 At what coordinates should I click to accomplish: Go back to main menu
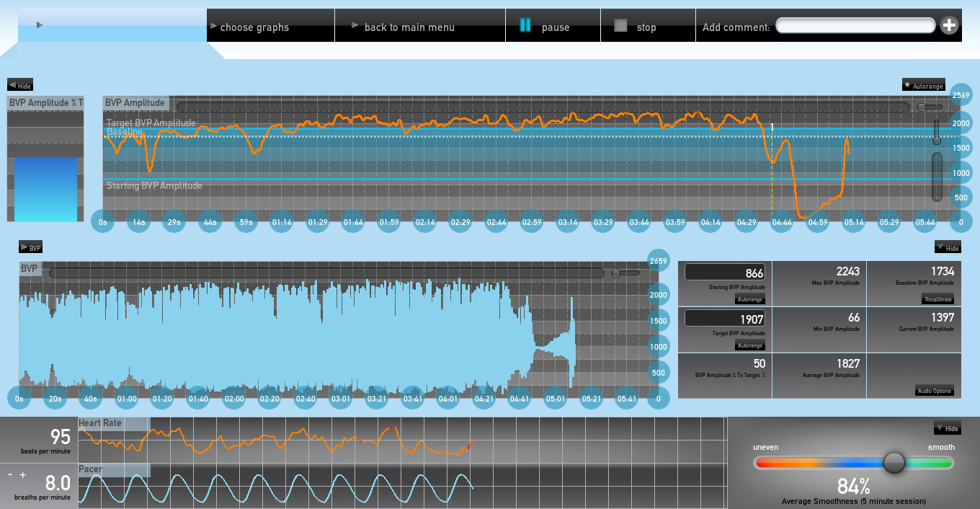[409, 27]
